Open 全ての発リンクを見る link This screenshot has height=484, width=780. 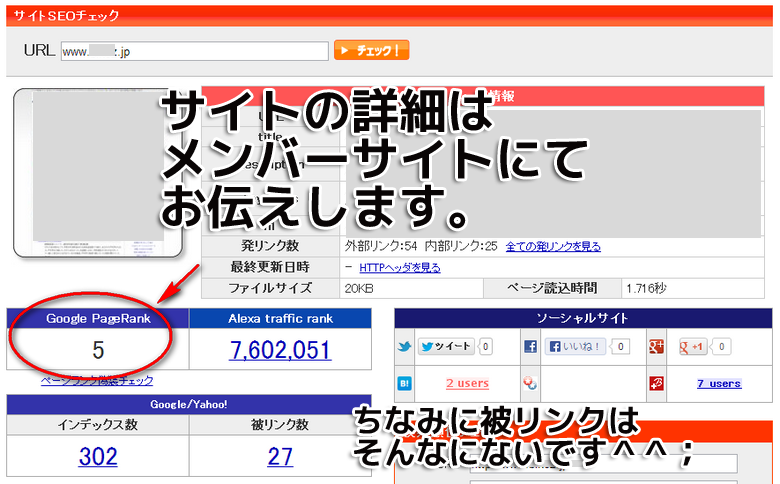553,246
